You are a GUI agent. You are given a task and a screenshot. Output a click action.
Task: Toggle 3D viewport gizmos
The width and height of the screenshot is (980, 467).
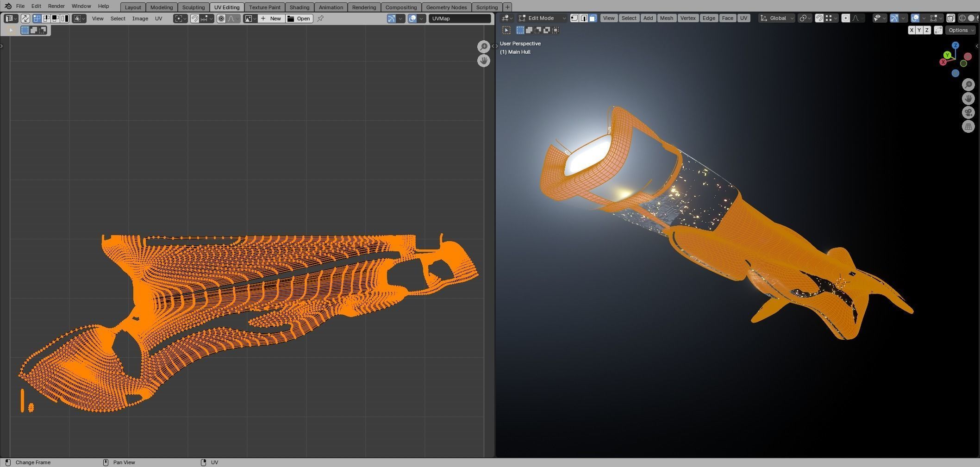pyautogui.click(x=894, y=18)
